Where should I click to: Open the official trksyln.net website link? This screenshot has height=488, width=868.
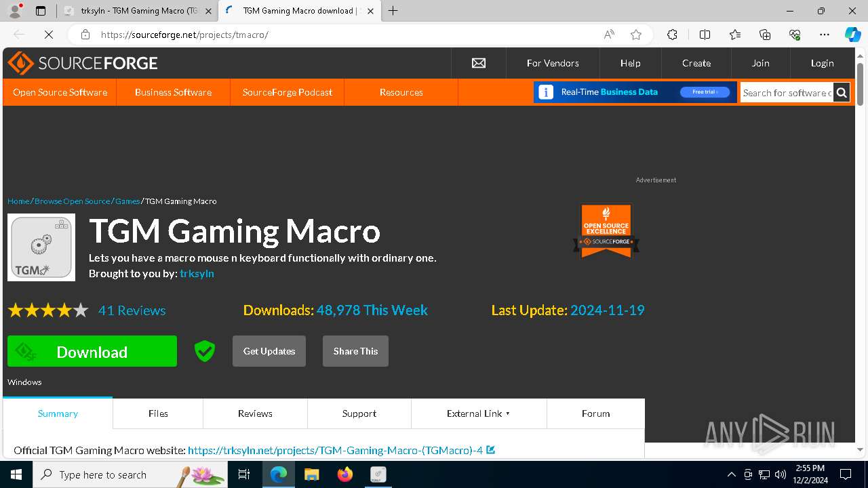pos(335,450)
